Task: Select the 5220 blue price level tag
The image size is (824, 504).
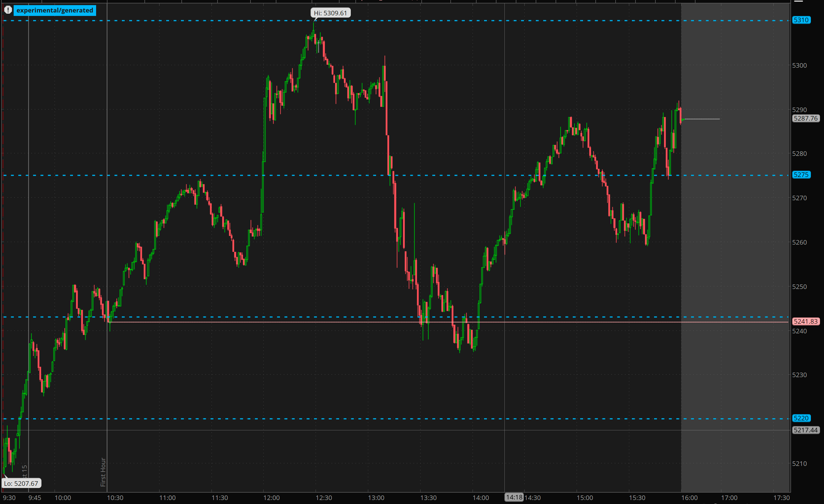Action: pyautogui.click(x=801, y=418)
